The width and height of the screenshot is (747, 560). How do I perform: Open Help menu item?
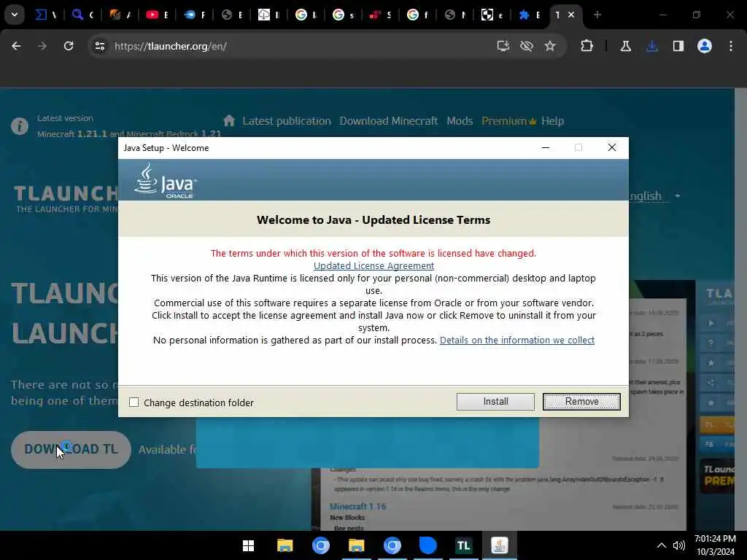[x=553, y=121]
